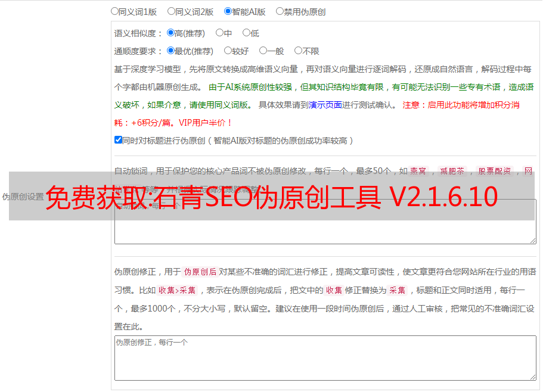The width and height of the screenshot is (543, 392).
Task: Set 通顺度要求 to 较好
Action: point(228,51)
